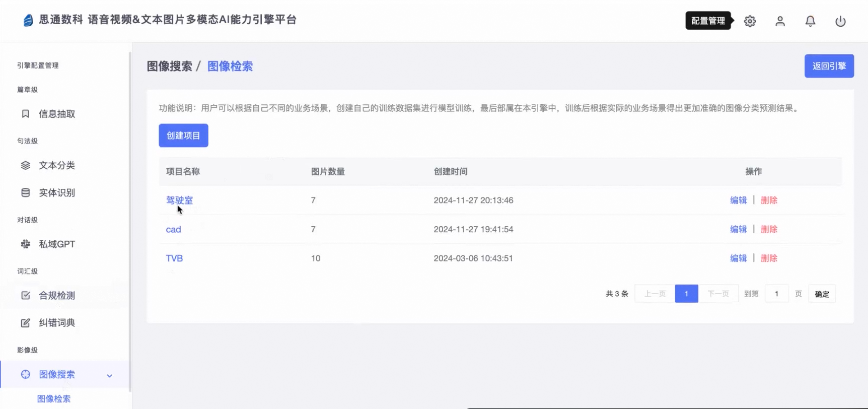Open notifications bell icon

(x=810, y=21)
